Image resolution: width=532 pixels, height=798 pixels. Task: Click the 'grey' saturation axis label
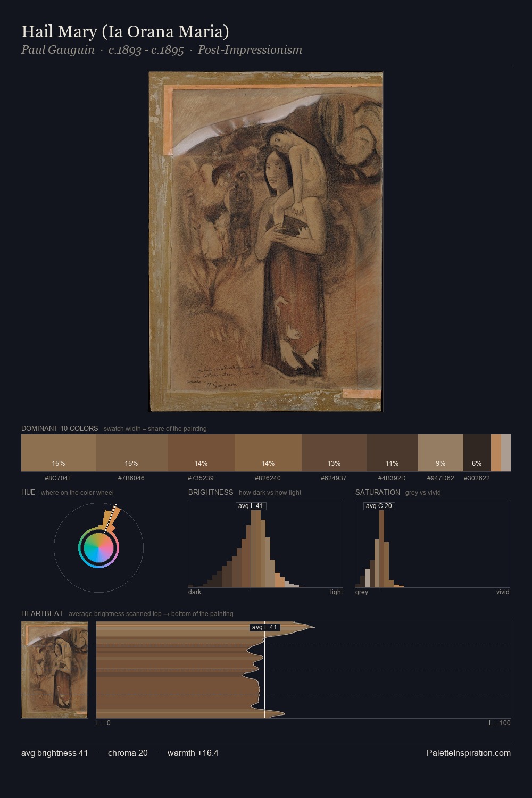[x=362, y=592]
